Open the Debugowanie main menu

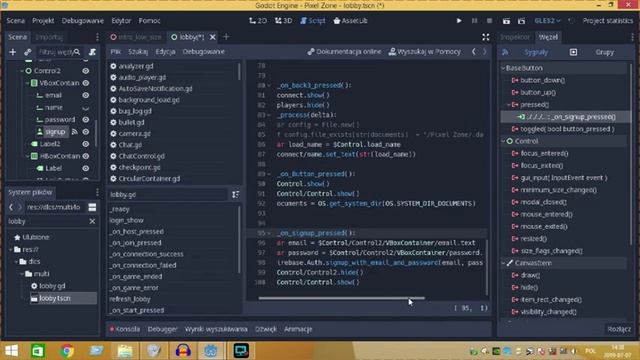(82, 20)
